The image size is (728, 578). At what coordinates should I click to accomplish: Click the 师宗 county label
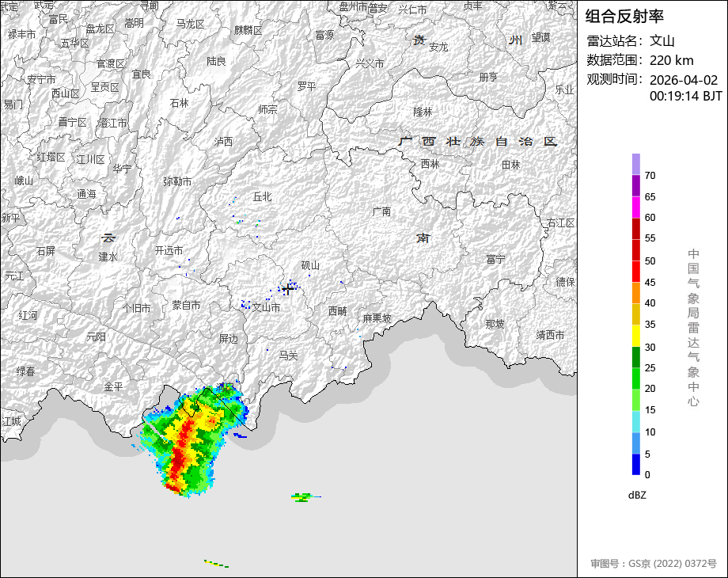268,109
